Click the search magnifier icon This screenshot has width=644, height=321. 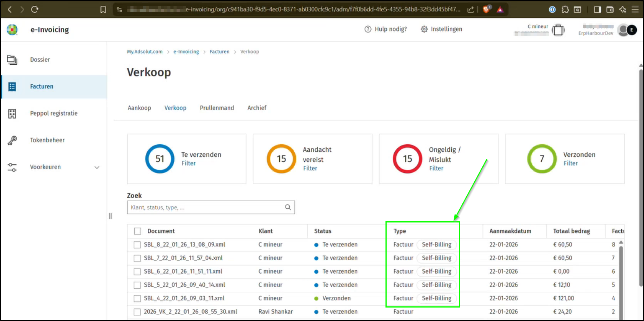point(288,207)
